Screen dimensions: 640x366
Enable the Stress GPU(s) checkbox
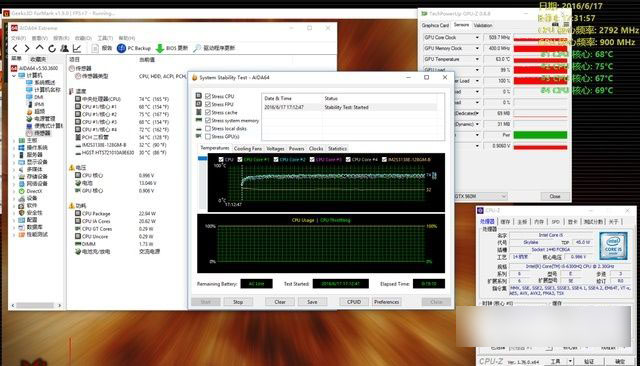pyautogui.click(x=208, y=137)
